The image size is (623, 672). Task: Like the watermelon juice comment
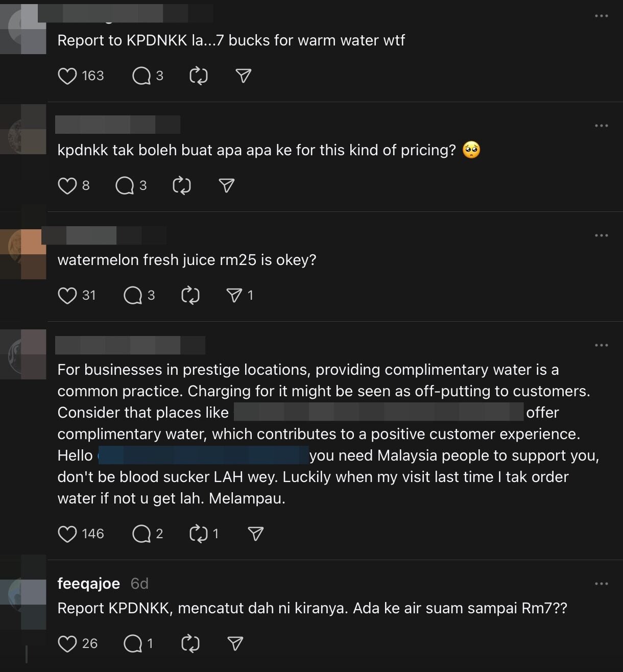click(68, 295)
